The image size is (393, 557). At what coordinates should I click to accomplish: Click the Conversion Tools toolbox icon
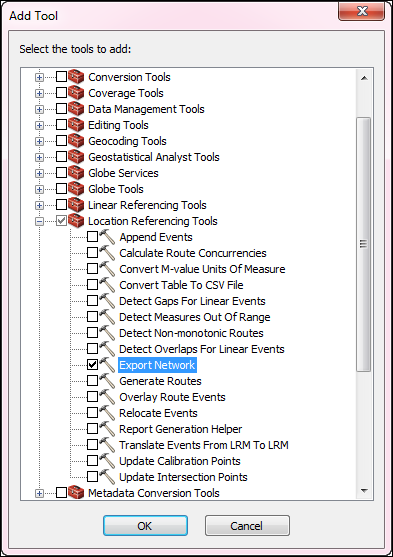click(76, 77)
